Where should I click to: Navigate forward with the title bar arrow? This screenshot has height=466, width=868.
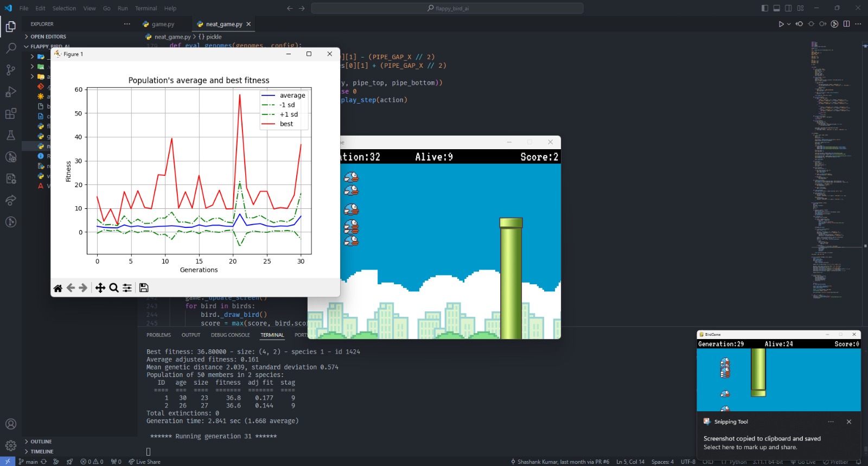click(x=302, y=8)
